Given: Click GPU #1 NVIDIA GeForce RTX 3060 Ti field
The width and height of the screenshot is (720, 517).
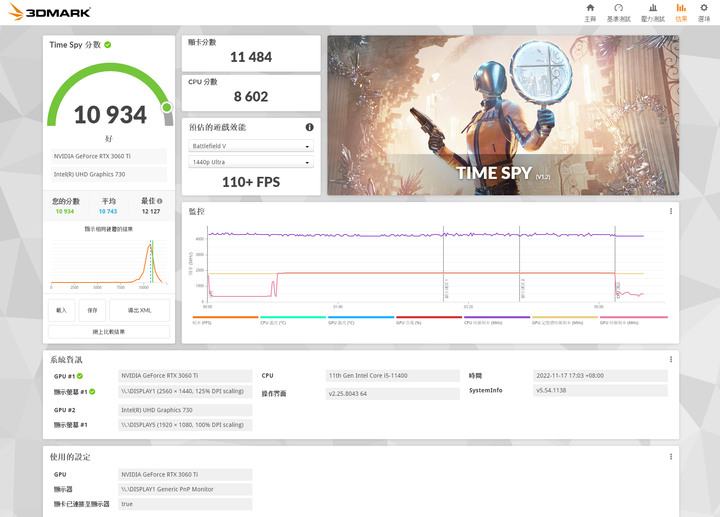Looking at the screenshot, I should [185, 376].
